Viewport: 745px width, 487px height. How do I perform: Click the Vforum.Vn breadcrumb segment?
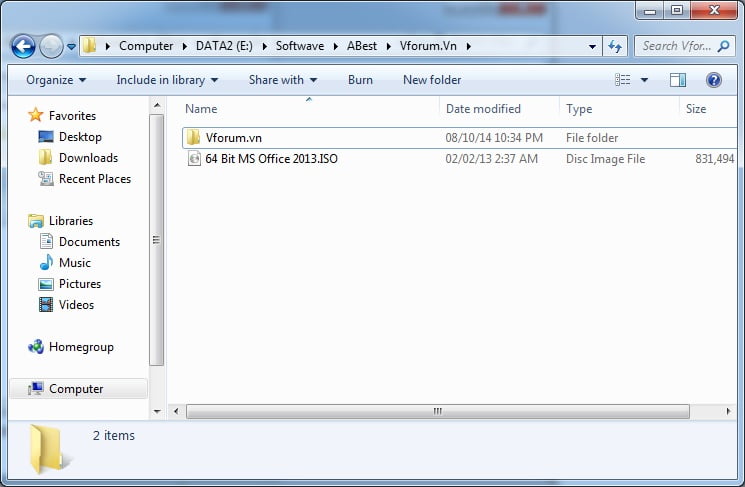pyautogui.click(x=428, y=46)
